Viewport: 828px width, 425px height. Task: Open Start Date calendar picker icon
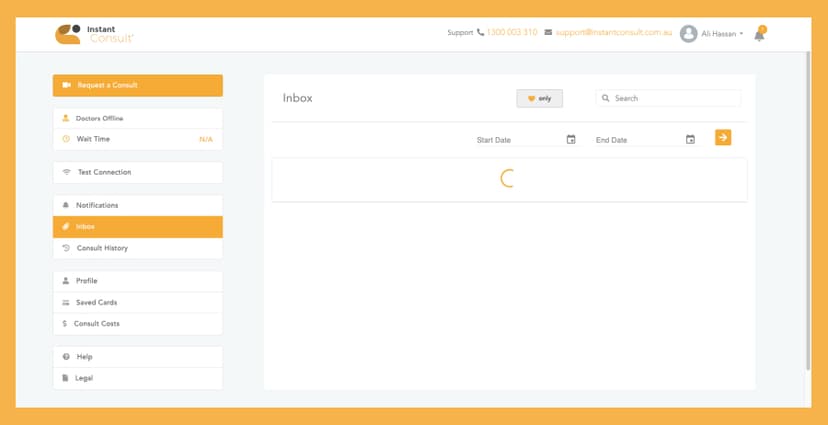(x=571, y=139)
